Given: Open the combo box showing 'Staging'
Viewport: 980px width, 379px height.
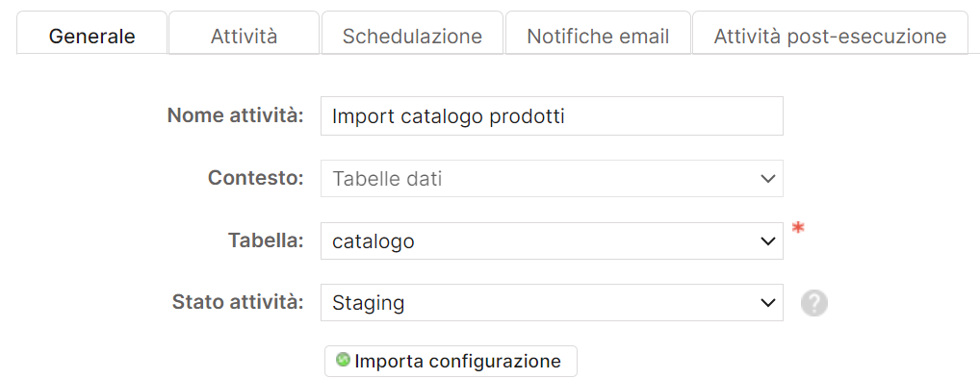Looking at the screenshot, I should [552, 303].
